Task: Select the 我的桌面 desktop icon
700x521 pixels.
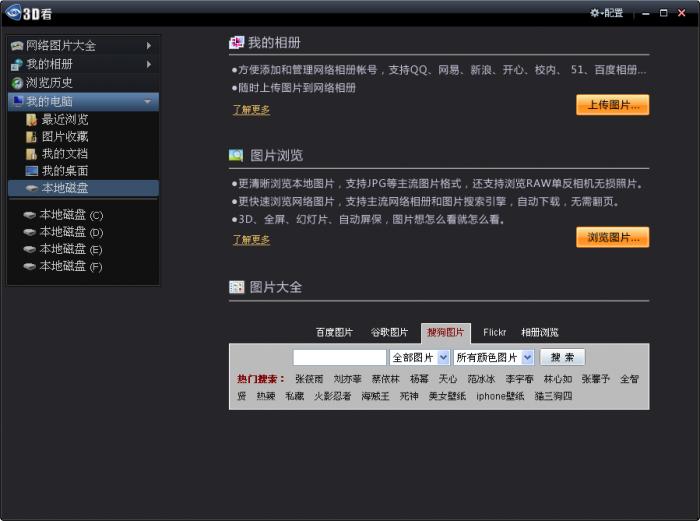Action: [32, 171]
